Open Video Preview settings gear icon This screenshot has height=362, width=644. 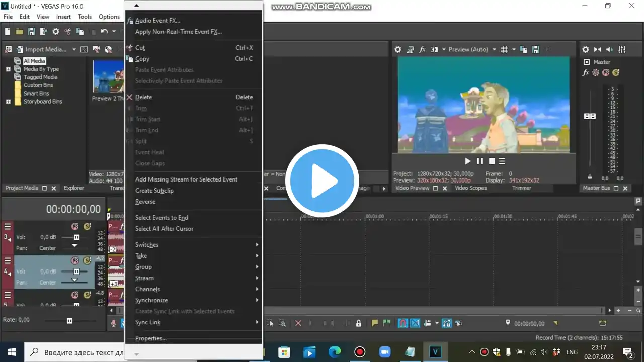click(x=398, y=49)
